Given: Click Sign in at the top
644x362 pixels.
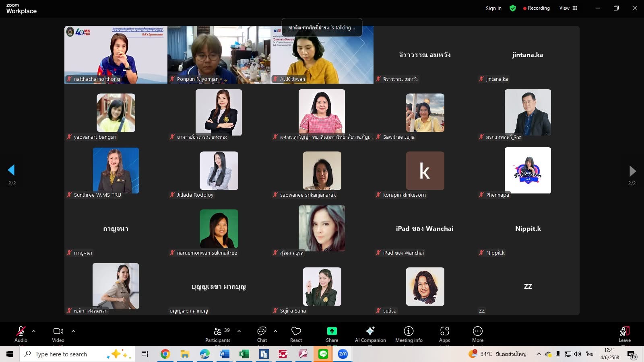Looking at the screenshot, I should click(x=493, y=8).
